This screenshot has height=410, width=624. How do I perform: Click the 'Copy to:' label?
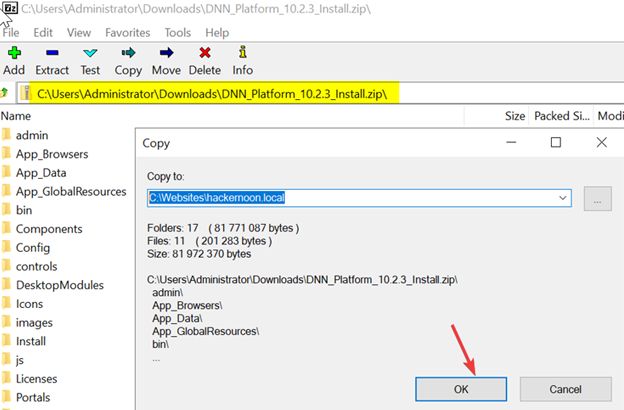pyautogui.click(x=166, y=176)
